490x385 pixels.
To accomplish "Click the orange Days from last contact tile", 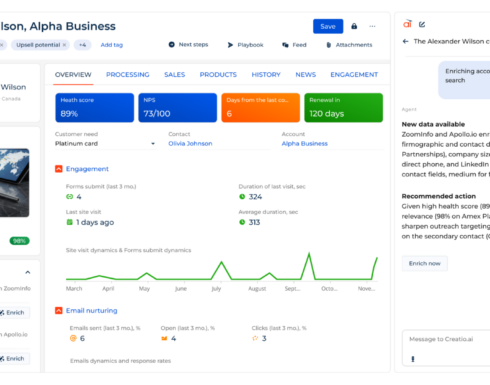I will click(260, 108).
